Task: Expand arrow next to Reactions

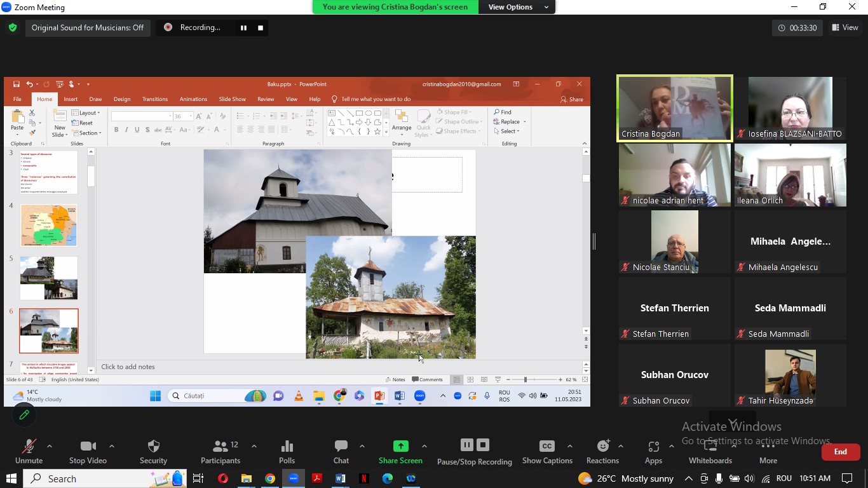Action: click(x=621, y=446)
